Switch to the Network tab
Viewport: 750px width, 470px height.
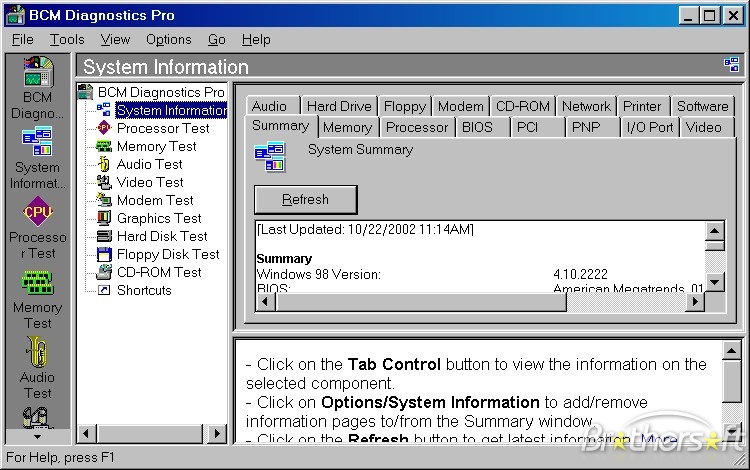586,106
